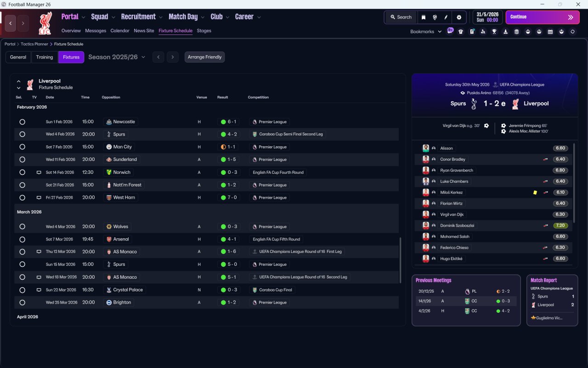Select the radio circle for the Newcastle fixture
588x368 pixels.
(22, 122)
